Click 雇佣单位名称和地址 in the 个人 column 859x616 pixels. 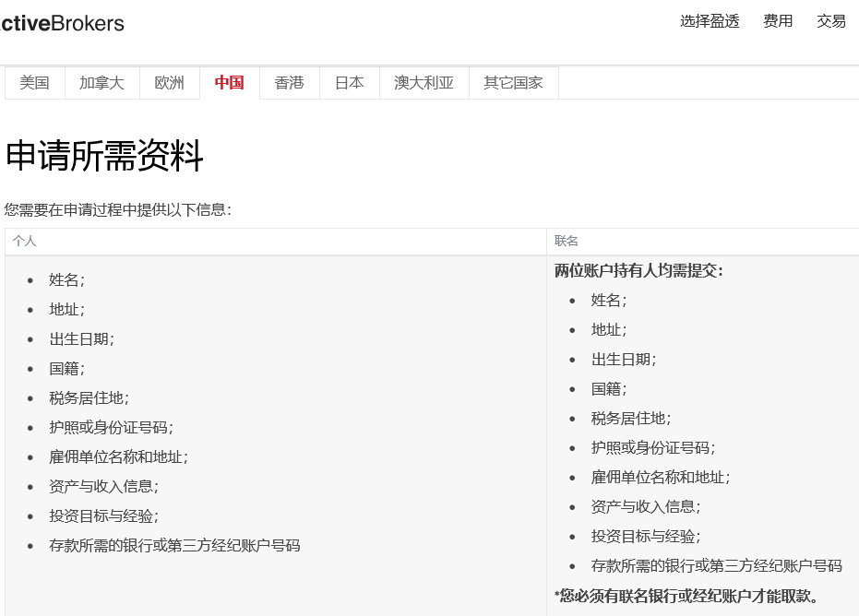click(118, 457)
